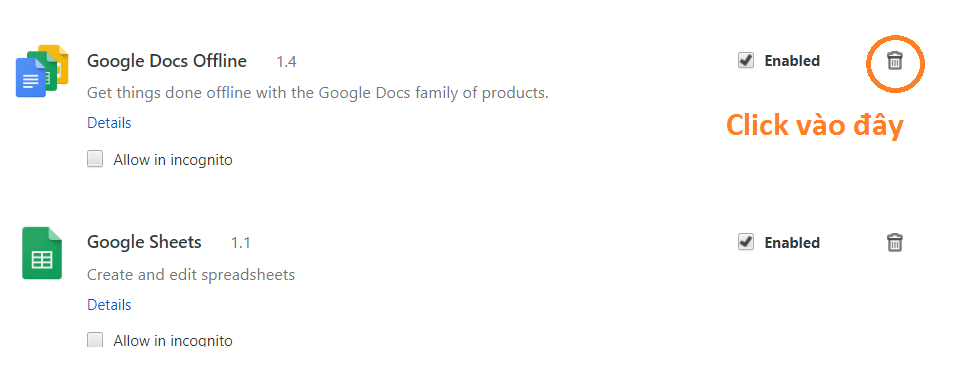The image size is (954, 366).
Task: Click the version number 1.4
Action: [287, 62]
